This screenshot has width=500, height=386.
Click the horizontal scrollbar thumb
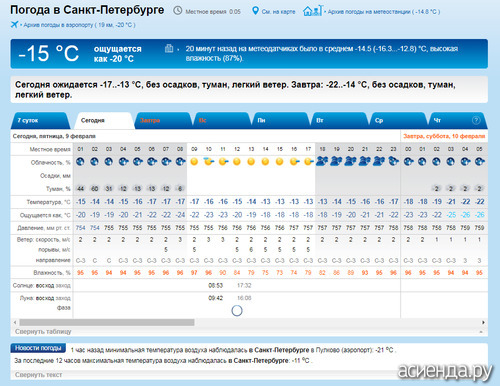(x=107, y=322)
